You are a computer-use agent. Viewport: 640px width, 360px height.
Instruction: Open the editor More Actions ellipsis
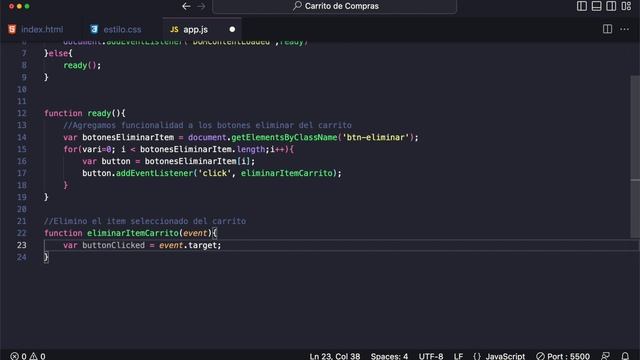coord(624,29)
